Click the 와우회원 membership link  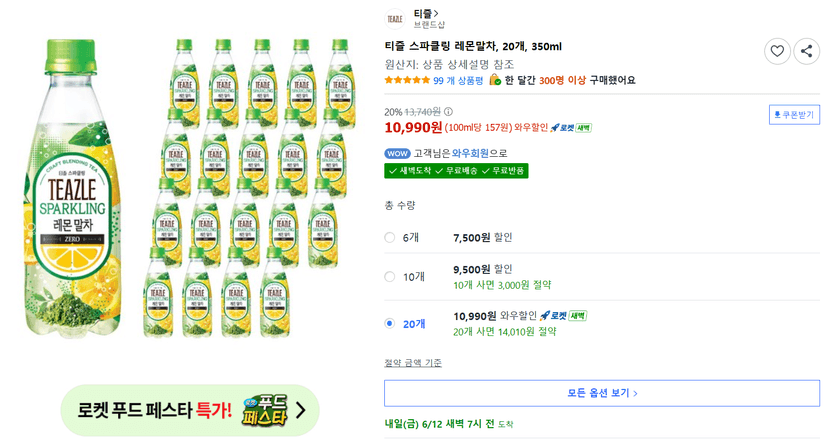470,154
